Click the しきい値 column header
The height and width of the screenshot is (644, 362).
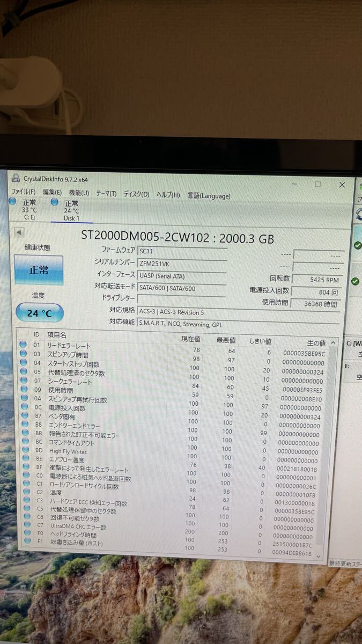pyautogui.click(x=261, y=341)
